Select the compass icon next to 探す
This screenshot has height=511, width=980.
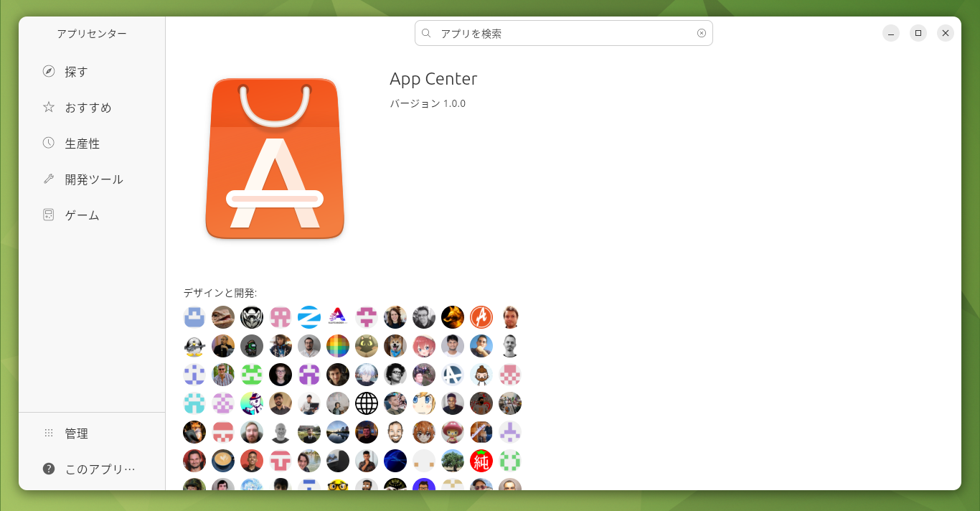coord(48,71)
